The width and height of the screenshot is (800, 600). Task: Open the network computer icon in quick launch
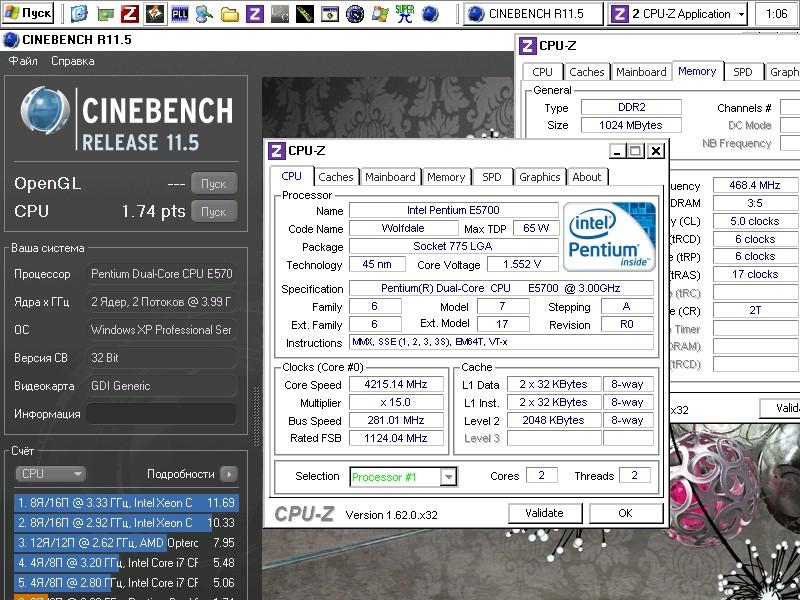click(205, 14)
